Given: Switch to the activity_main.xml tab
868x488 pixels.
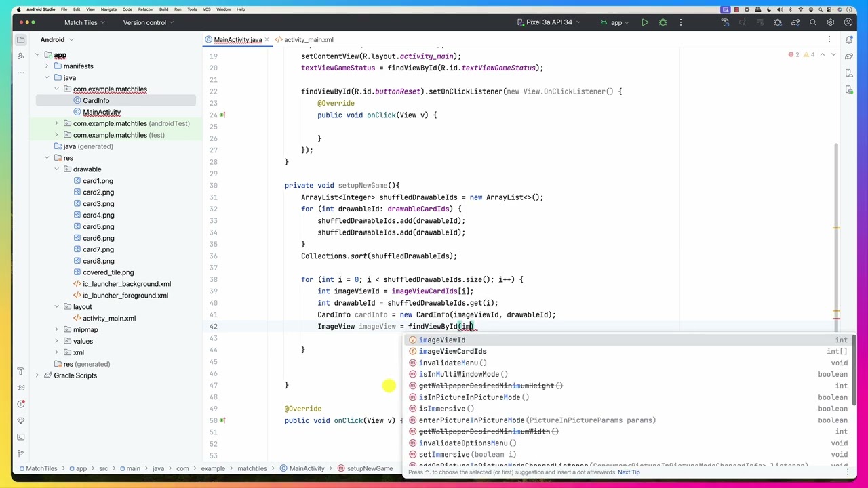Looking at the screenshot, I should (304, 40).
